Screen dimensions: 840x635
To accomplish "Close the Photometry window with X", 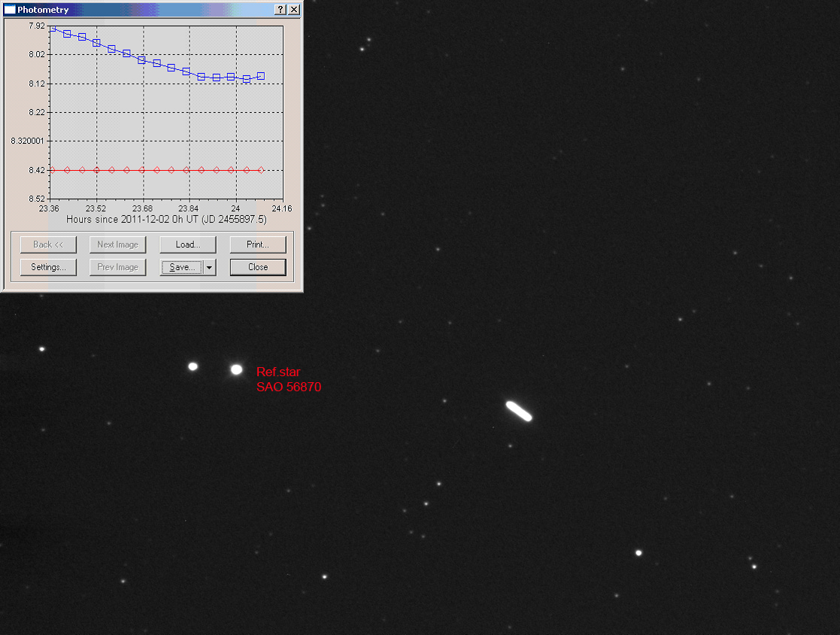I will point(294,10).
